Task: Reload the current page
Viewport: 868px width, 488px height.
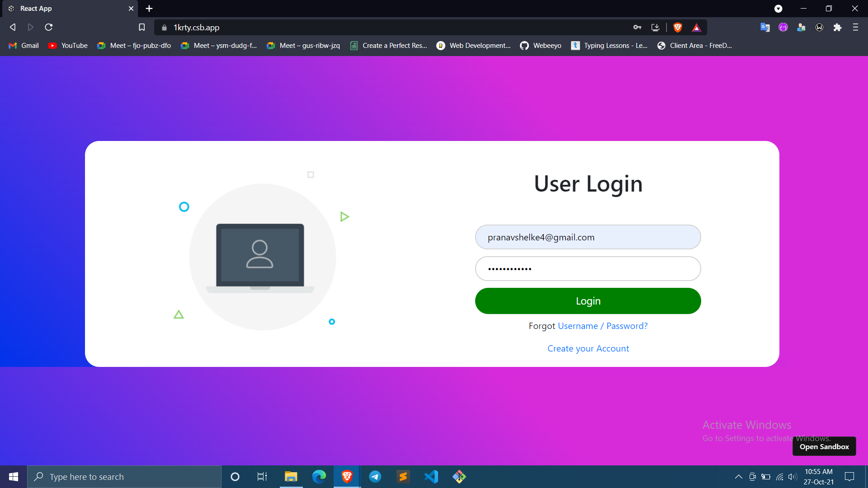Action: (48, 27)
